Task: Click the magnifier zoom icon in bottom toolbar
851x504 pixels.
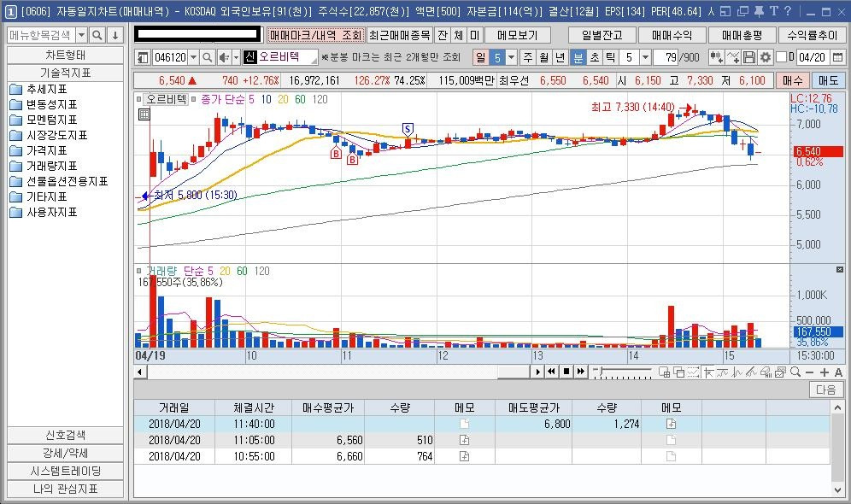Action: tap(795, 372)
